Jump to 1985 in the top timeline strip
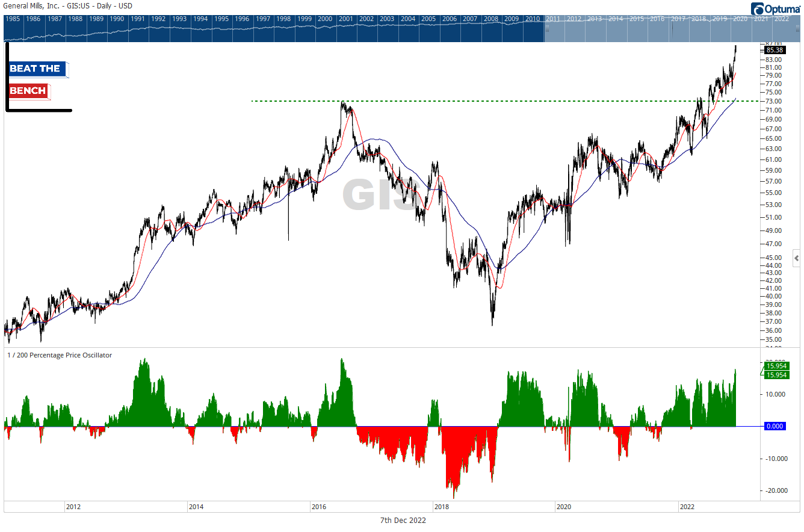 tap(13, 19)
